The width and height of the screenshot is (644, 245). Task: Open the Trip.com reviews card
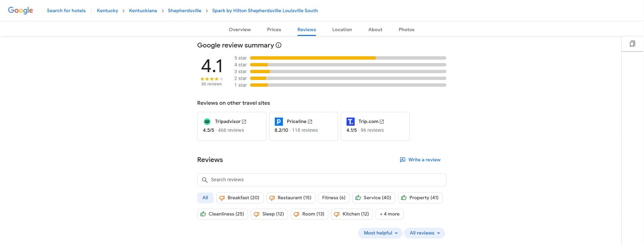(x=375, y=126)
